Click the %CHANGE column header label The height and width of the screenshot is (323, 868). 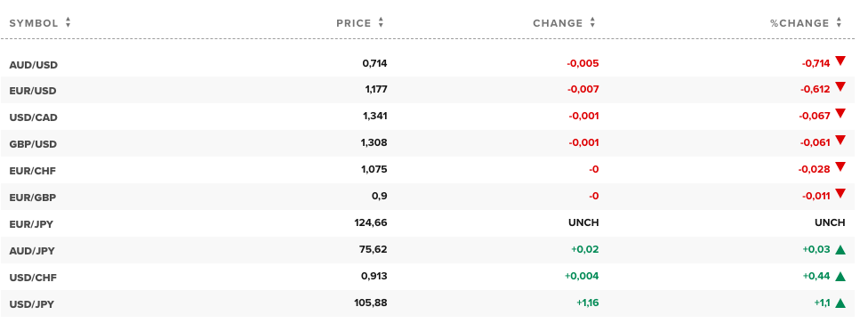pyautogui.click(x=800, y=23)
